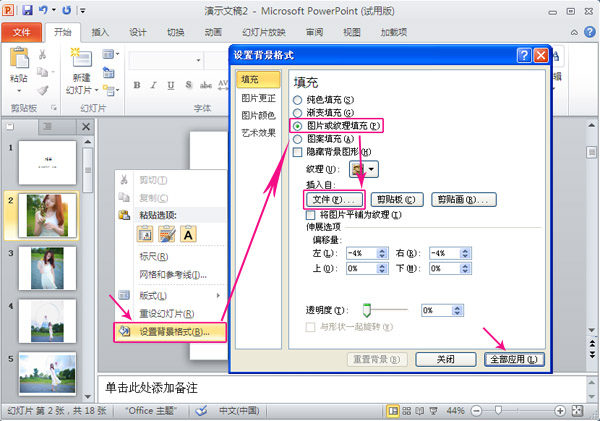Click Fit slide to window icon
The image size is (600, 421).
tap(577, 411)
